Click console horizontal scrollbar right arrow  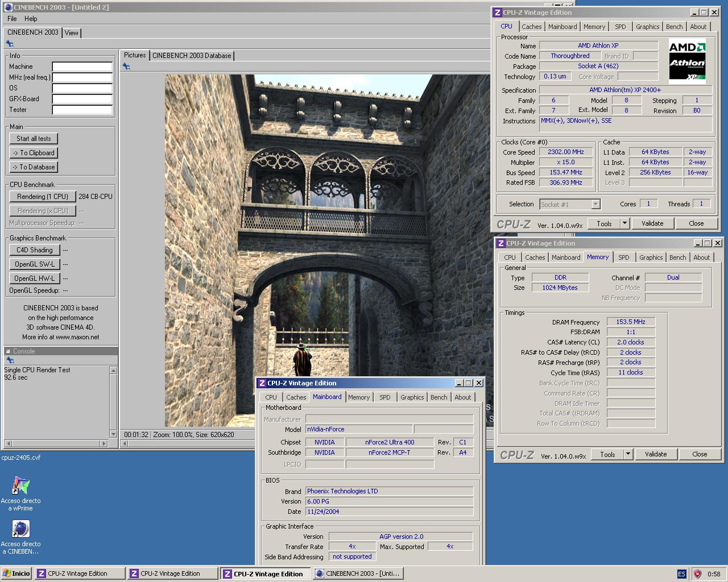click(104, 443)
